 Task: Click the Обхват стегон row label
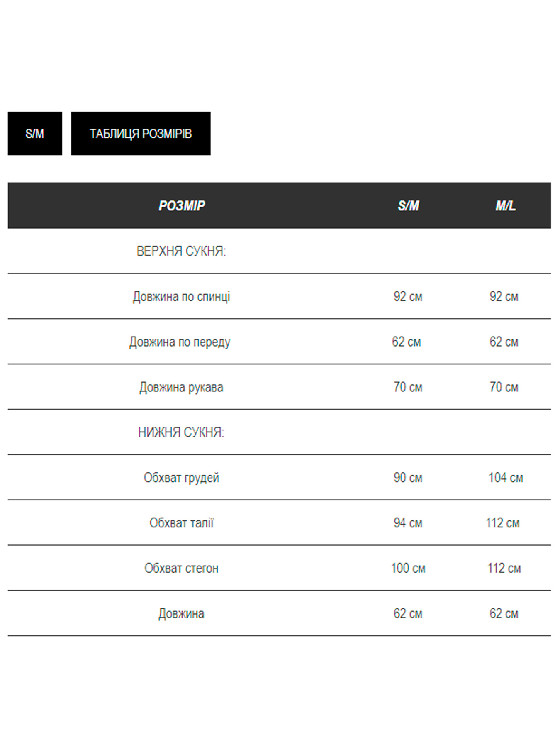pos(181,568)
